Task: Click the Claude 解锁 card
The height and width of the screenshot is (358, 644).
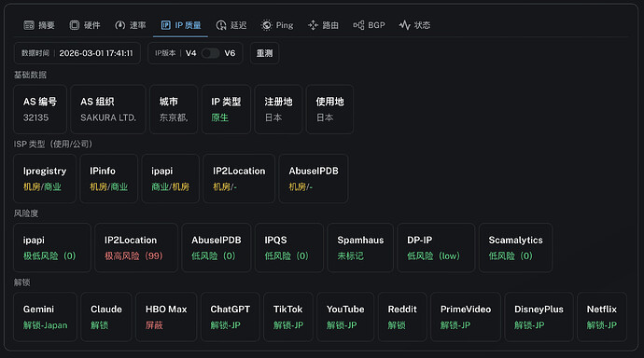Action: (106, 317)
